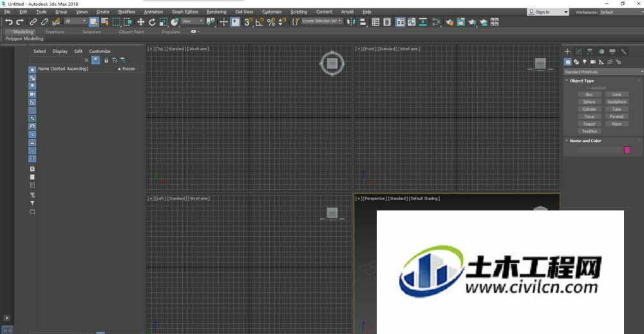Viewport: 644px width, 334px height.
Task: Click the pink object color swatch
Action: coord(627,150)
